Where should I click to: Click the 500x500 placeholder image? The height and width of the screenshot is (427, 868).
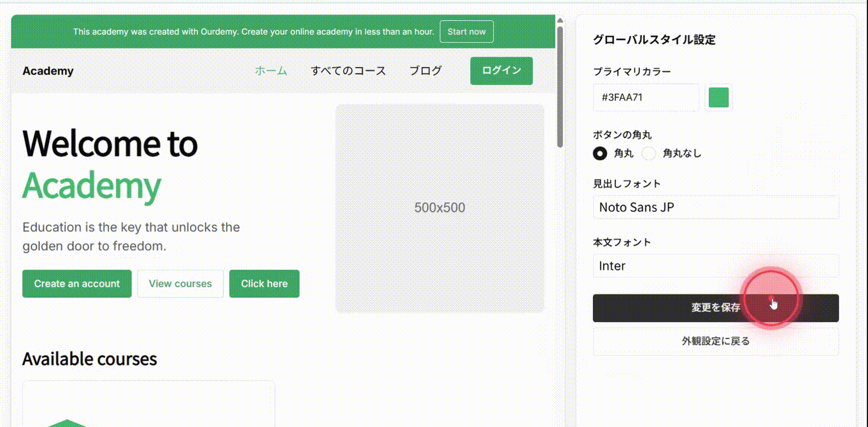point(439,207)
